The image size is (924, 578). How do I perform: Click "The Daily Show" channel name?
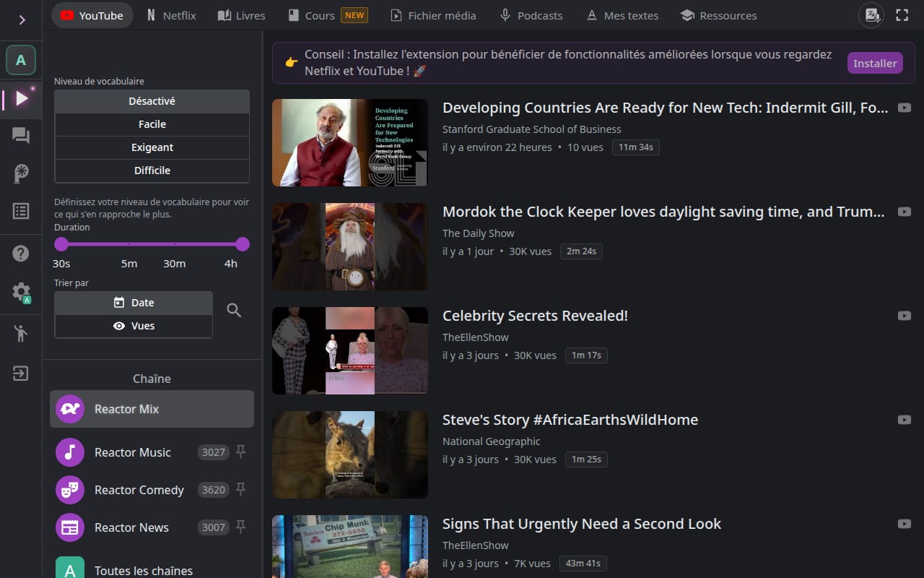click(479, 233)
